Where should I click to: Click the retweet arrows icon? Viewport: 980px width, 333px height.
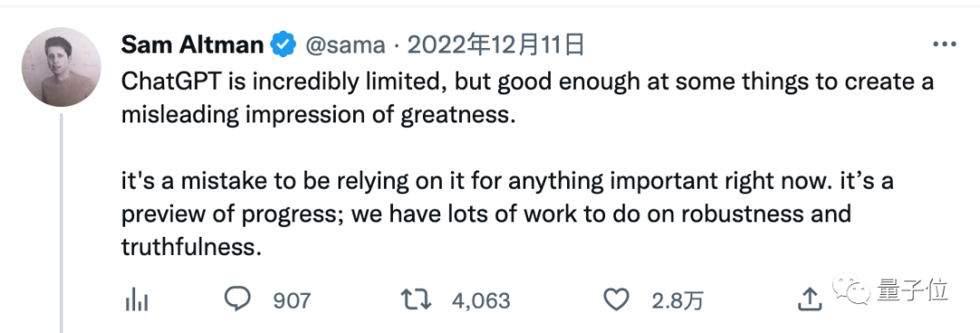416,300
